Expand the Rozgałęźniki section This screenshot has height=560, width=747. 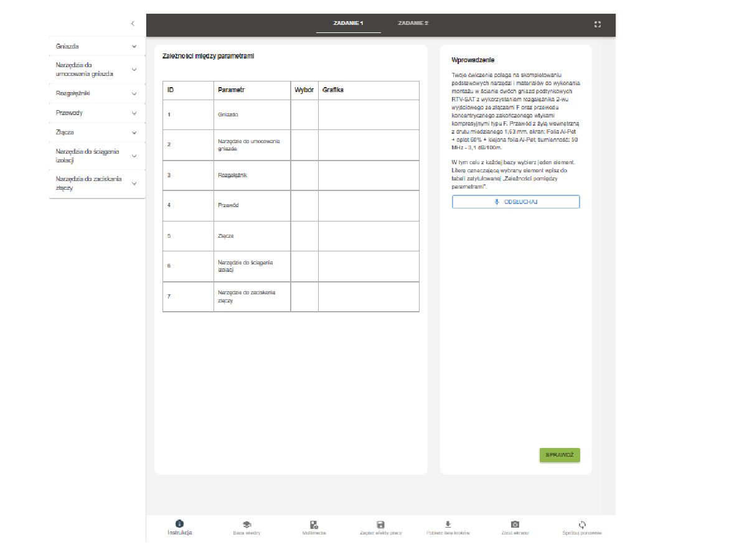(x=134, y=93)
